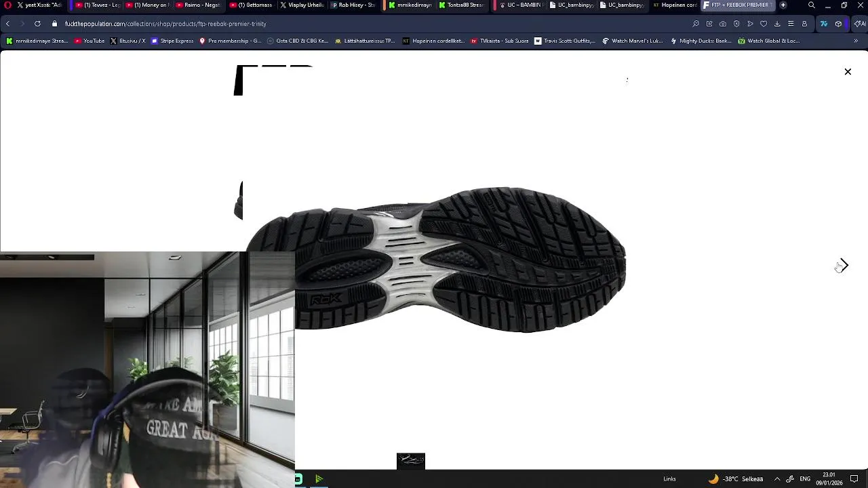Open the Opera menu icon
The width and height of the screenshot is (868, 488).
7,5
